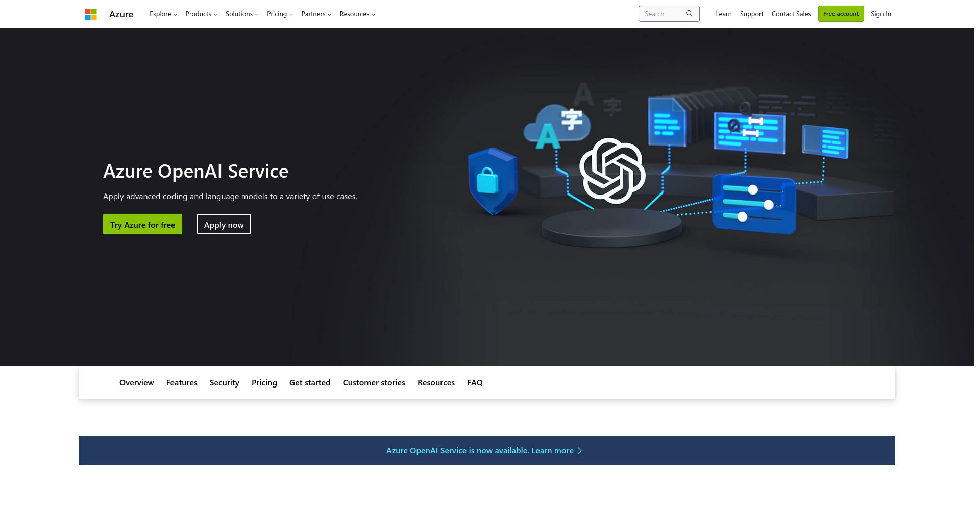Click the Microsoft logo icon

click(x=91, y=14)
